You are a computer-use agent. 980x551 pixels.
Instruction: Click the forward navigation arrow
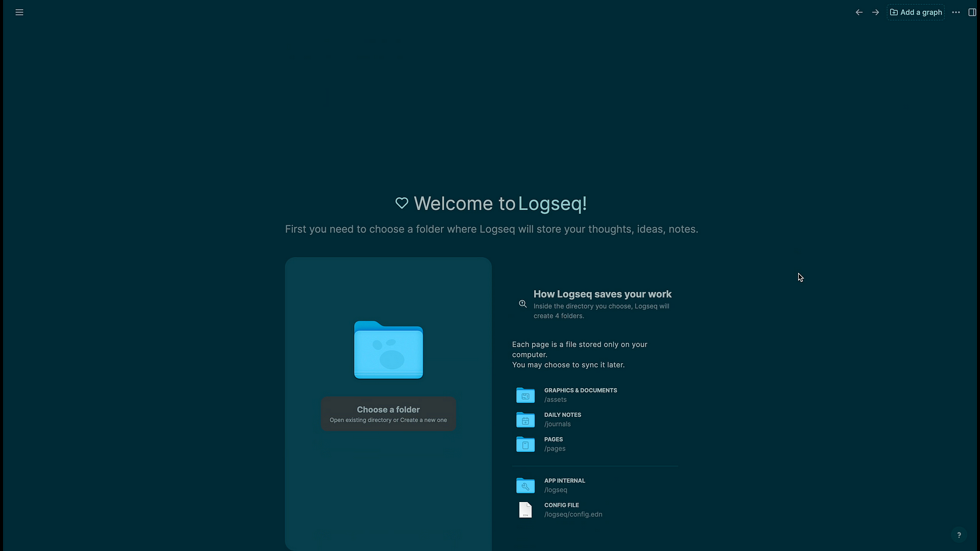point(876,12)
